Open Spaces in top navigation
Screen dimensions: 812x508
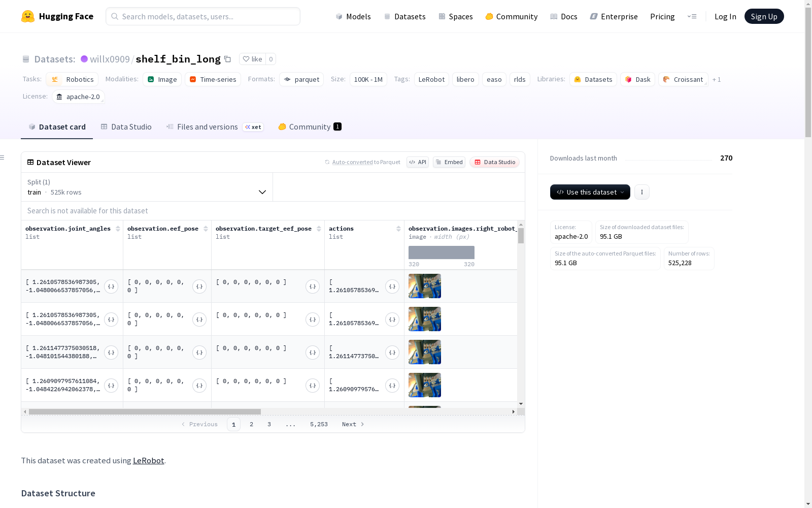coord(455,16)
